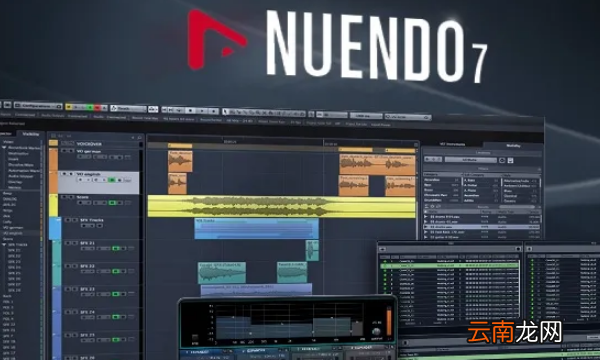The width and height of the screenshot is (600, 360).
Task: Solo the VO german track
Action: pos(72,151)
